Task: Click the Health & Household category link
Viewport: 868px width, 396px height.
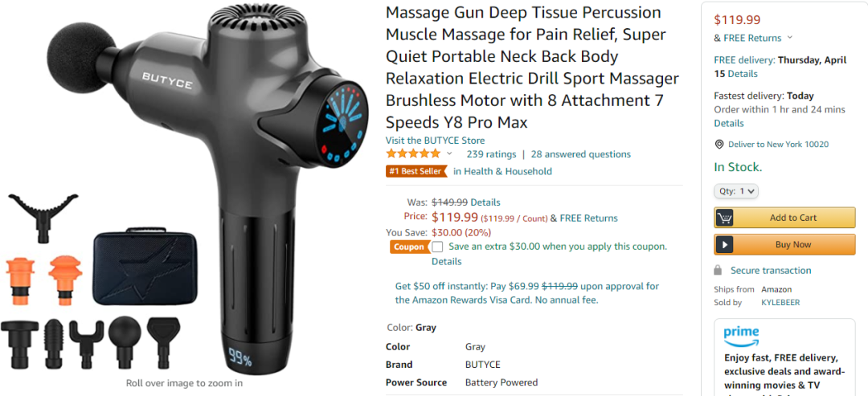Action: [x=502, y=171]
